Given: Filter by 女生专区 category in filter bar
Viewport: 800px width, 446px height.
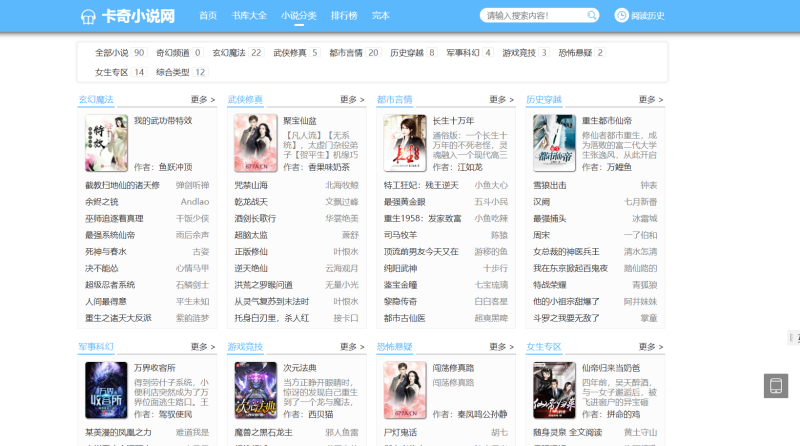Looking at the screenshot, I should 112,72.
